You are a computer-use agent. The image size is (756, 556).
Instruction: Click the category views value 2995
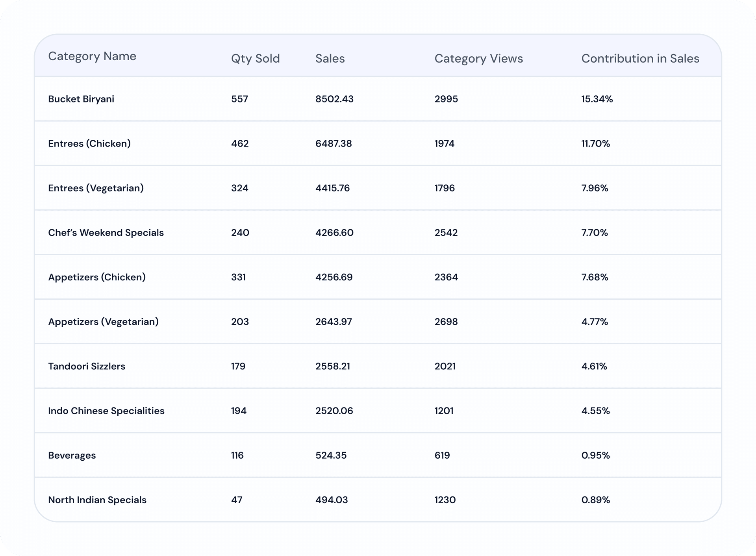446,99
